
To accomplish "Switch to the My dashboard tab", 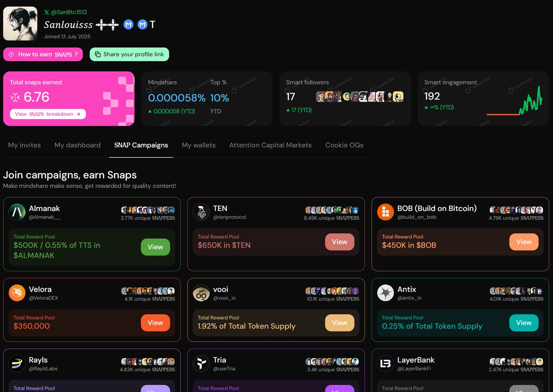I will pyautogui.click(x=77, y=145).
